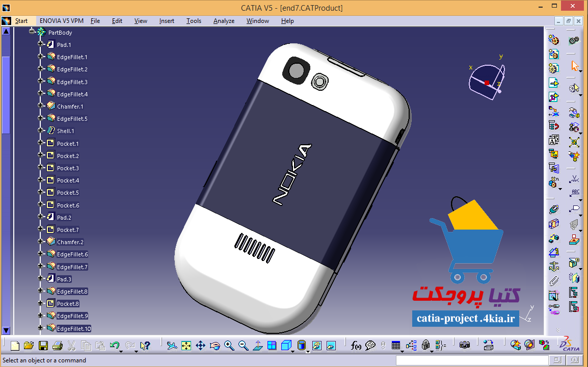Select Pocket.1 in the tree
Image resolution: width=588 pixels, height=367 pixels.
click(x=68, y=144)
